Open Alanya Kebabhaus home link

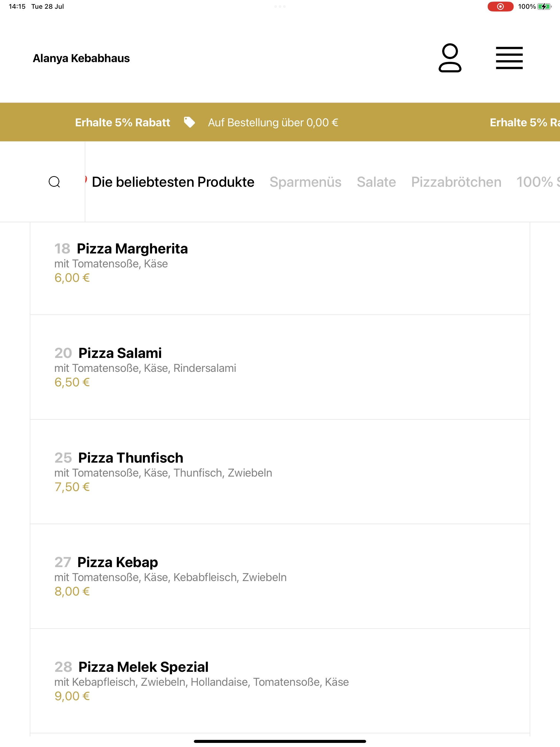click(x=81, y=58)
